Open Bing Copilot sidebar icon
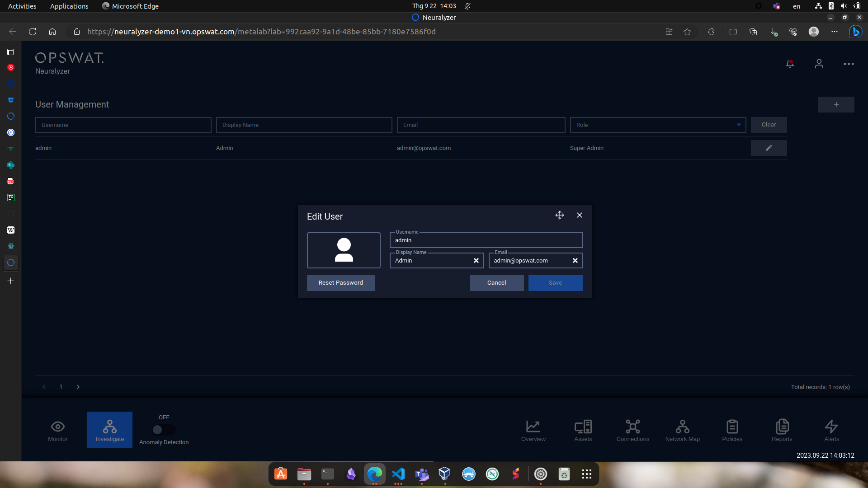Screen dimensions: 868x488 (855, 32)
